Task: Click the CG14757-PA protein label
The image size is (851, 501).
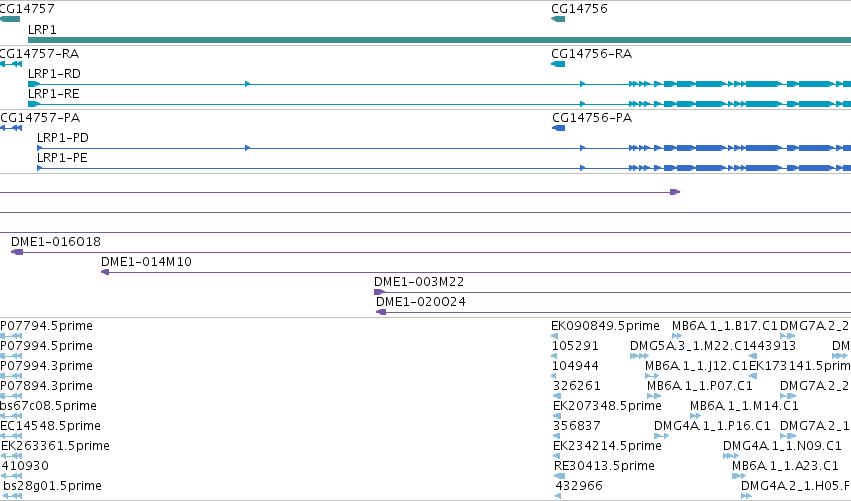Action: 40,118
